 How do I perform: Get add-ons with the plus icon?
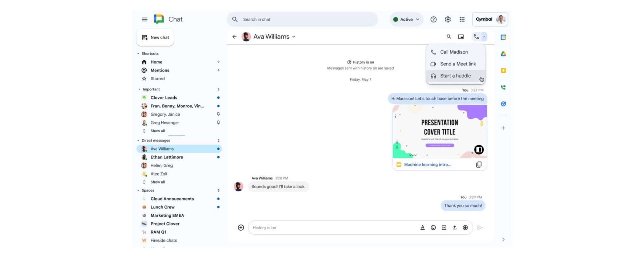click(x=503, y=128)
